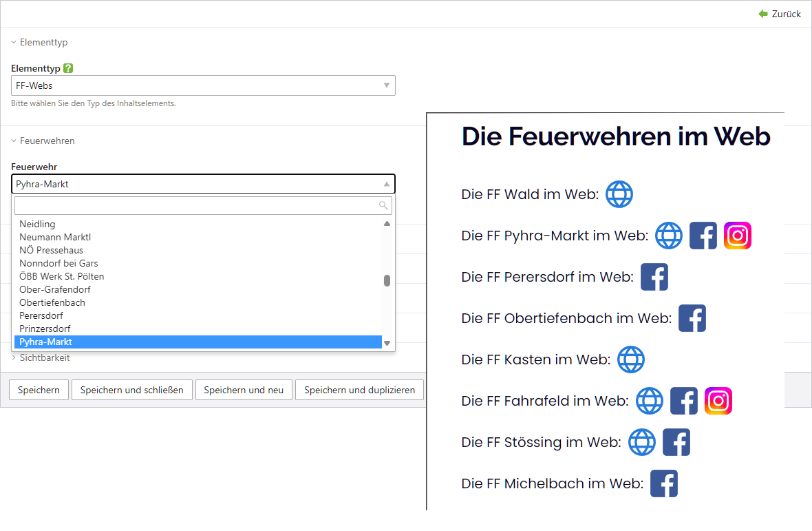Image resolution: width=812 pixels, height=531 pixels.
Task: Click the Instagram icon for FF Fahrafeld
Action: 718,401
